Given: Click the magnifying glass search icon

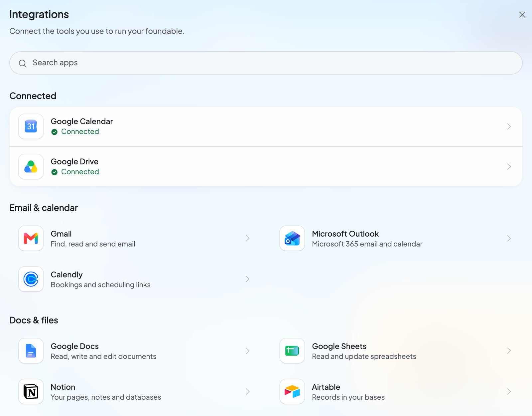Looking at the screenshot, I should 23,63.
